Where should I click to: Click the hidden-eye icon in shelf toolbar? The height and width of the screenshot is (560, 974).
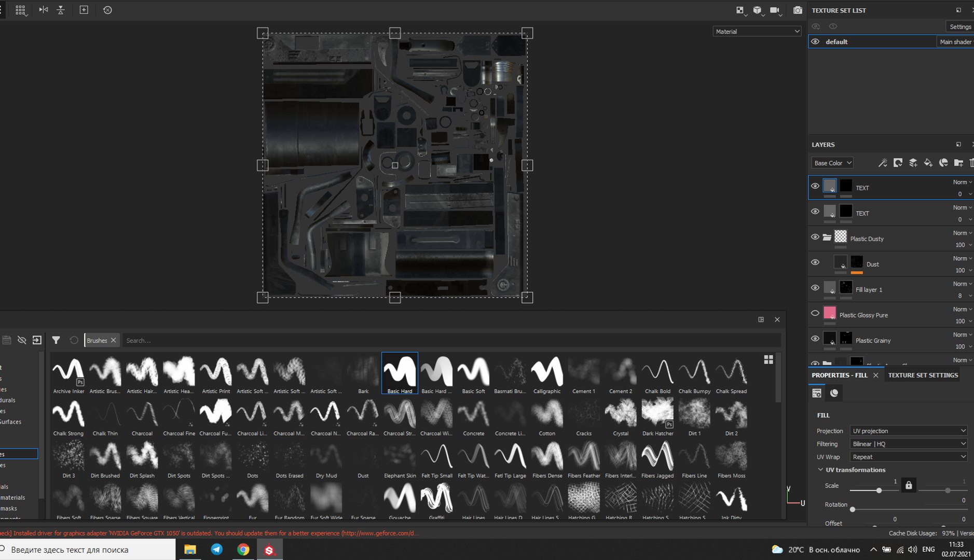(22, 340)
